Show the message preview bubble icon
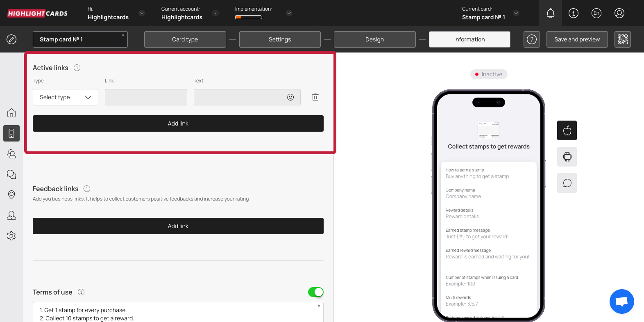Screen dimensions: 644x322 (567, 183)
